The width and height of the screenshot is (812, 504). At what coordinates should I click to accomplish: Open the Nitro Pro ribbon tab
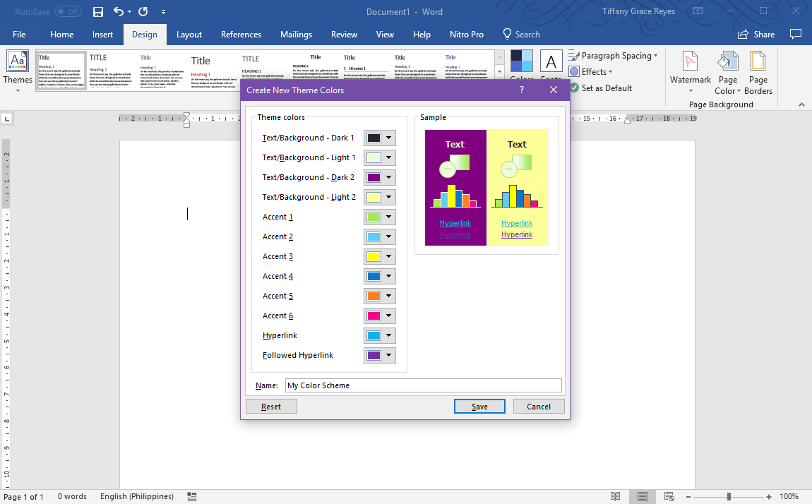(x=466, y=34)
